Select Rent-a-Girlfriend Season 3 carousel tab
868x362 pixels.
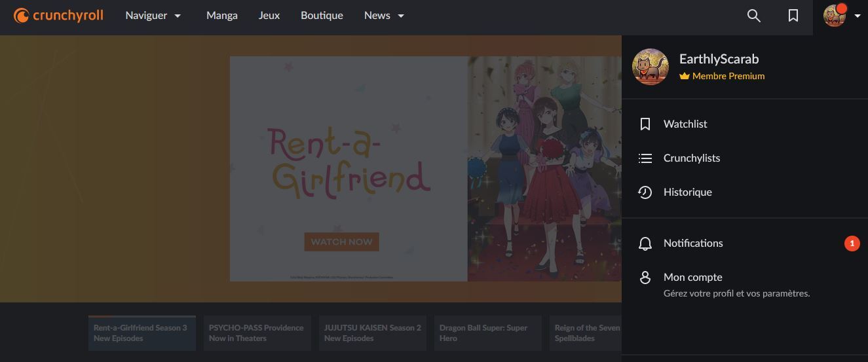[142, 333]
